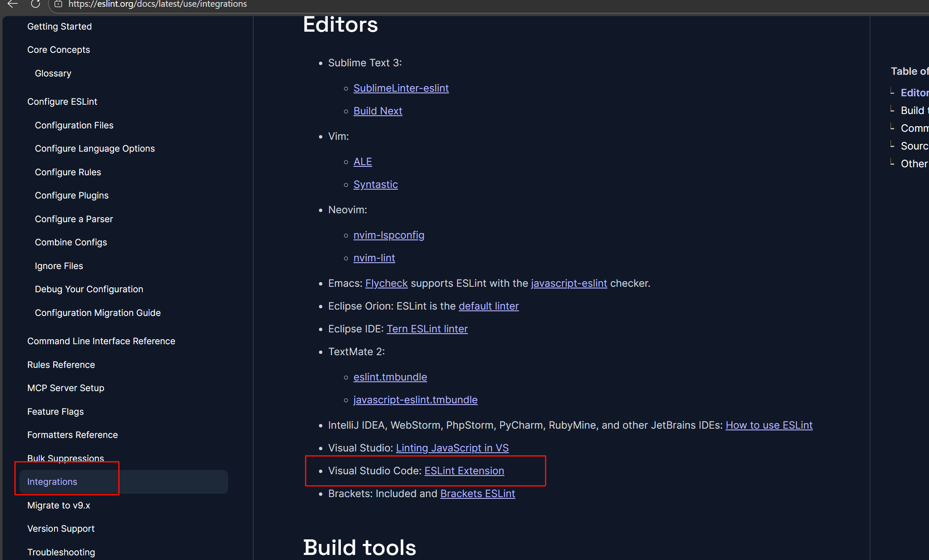Navigate to MCP Server Setup
The width and height of the screenshot is (929, 560).
tap(65, 388)
